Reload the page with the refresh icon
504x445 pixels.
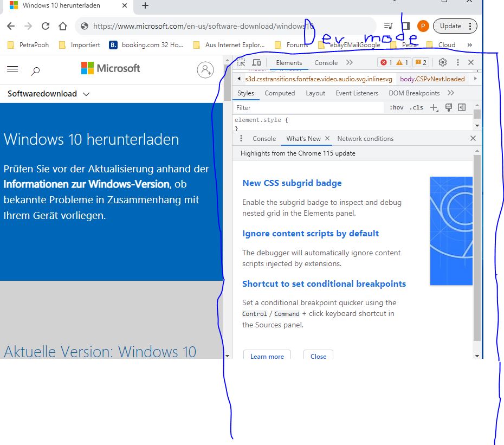click(46, 26)
